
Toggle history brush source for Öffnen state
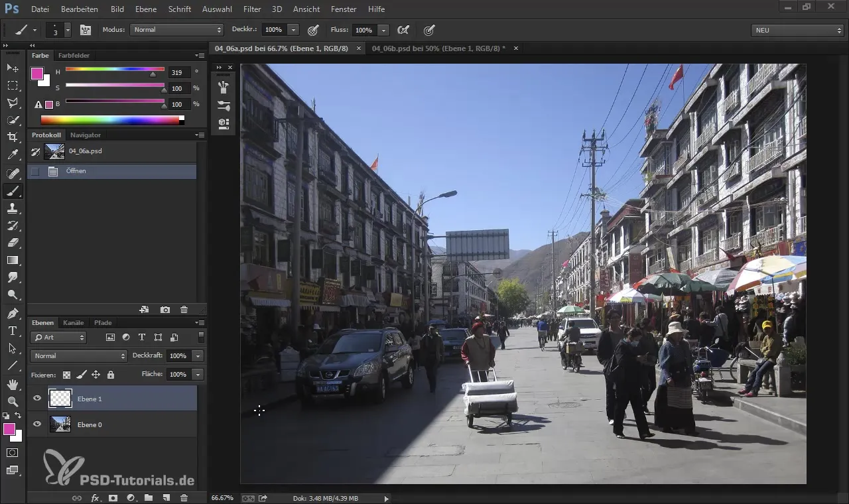(x=35, y=171)
